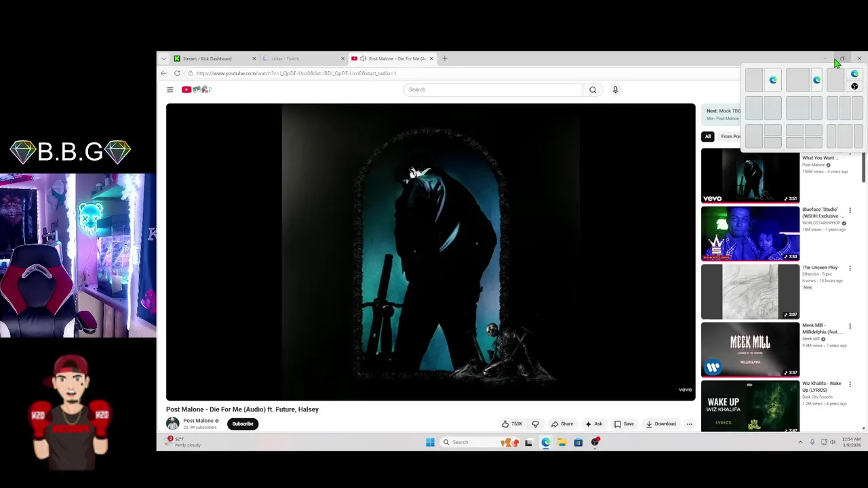Open volume settings from the tray speaker
Image resolution: width=868 pixels, height=488 pixels.
point(833,442)
